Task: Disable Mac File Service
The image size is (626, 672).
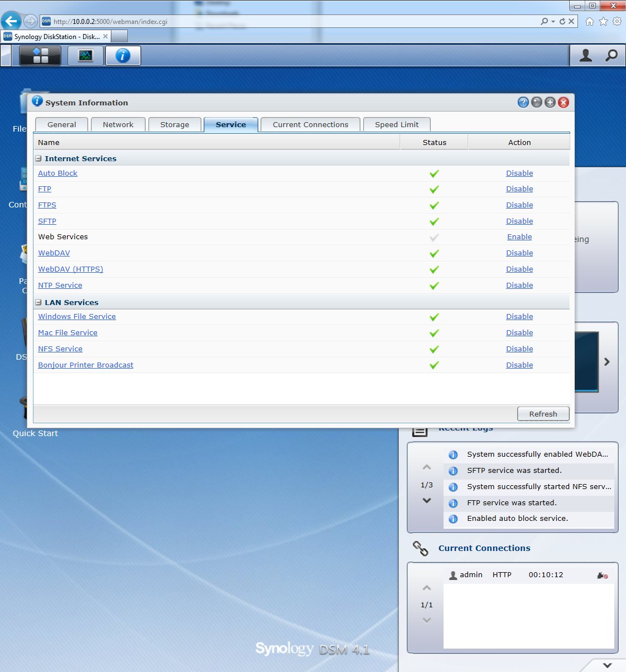Action: (x=519, y=333)
